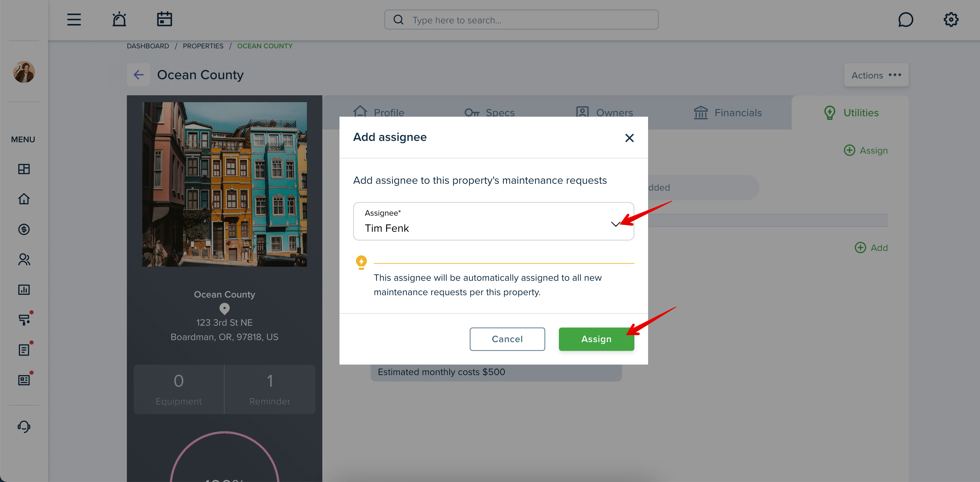Click the Cancel button
The width and height of the screenshot is (980, 482).
[x=507, y=339]
